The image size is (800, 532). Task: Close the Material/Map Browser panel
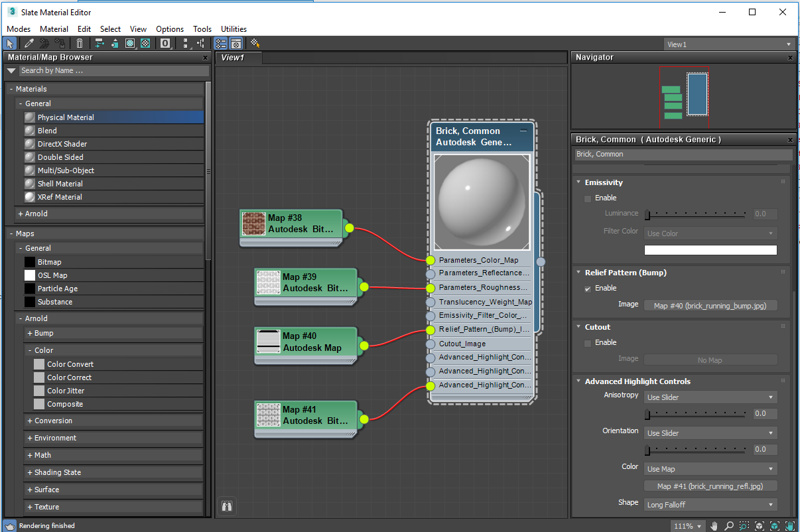206,58
